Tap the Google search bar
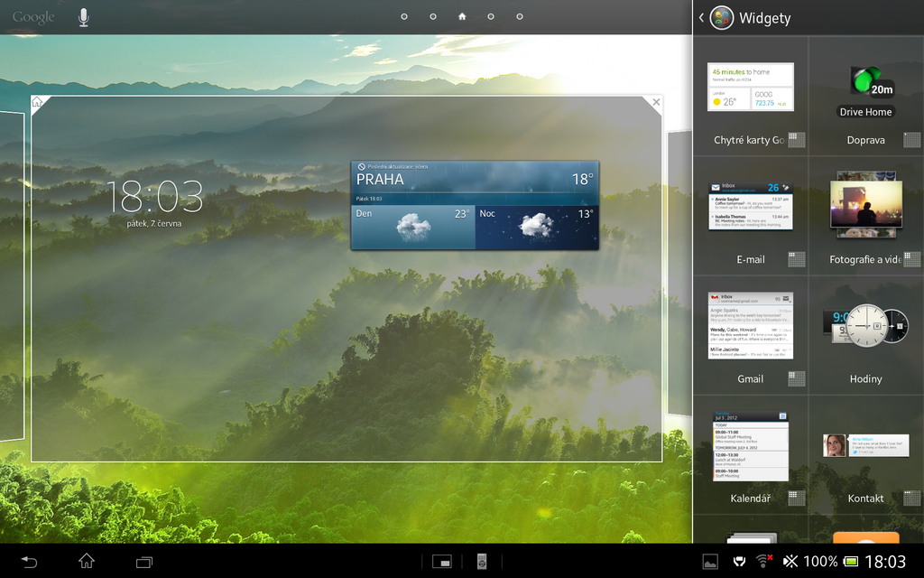 point(34,15)
